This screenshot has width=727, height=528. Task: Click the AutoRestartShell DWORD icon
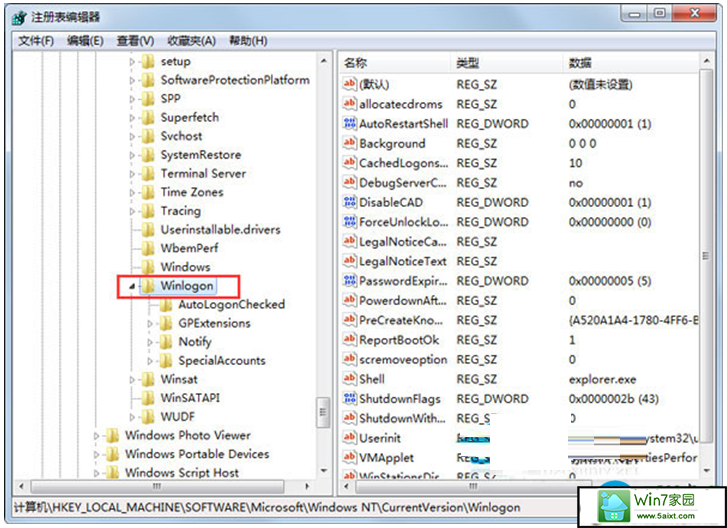click(350, 123)
